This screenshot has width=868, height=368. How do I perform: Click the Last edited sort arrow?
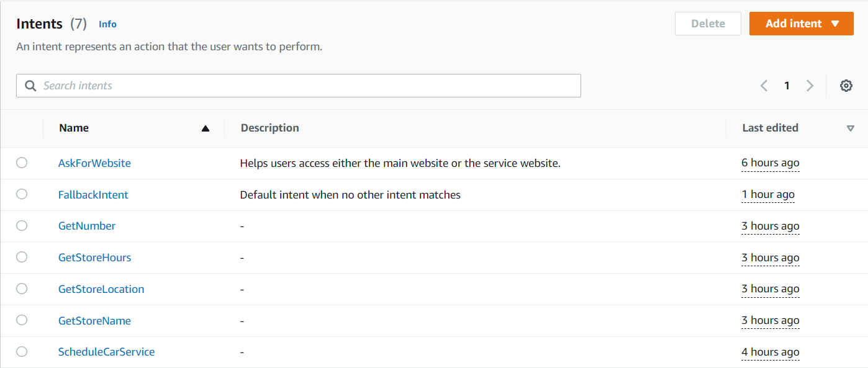[851, 128]
